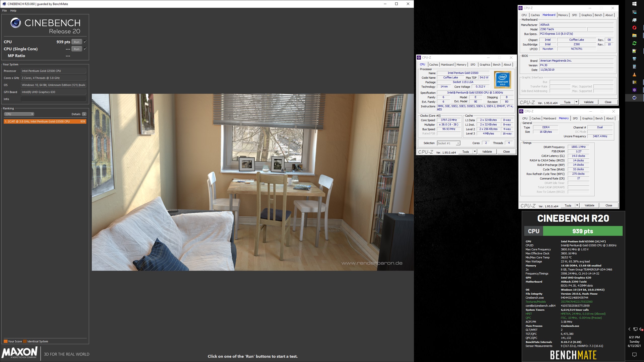Click the Cinebench logo sphere icon
This screenshot has height=362, width=644.
16,23
